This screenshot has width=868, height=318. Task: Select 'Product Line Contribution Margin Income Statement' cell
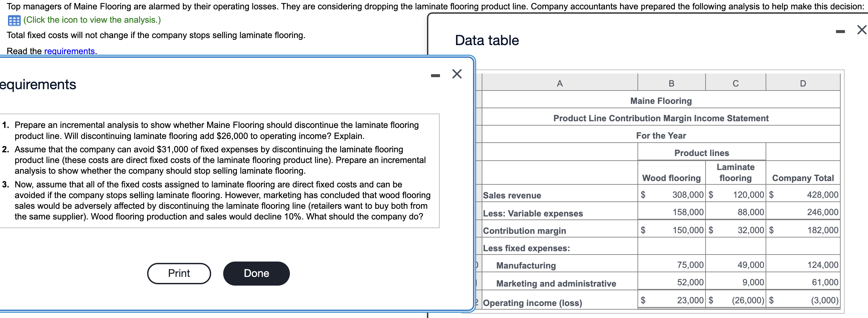(x=661, y=118)
